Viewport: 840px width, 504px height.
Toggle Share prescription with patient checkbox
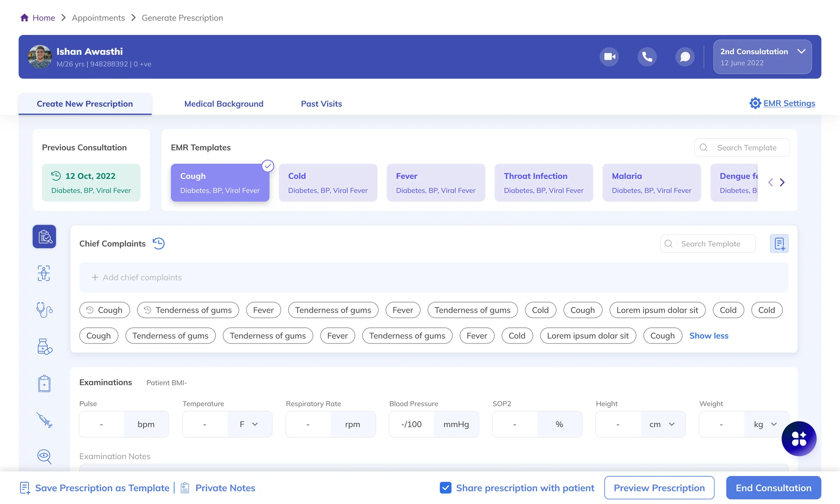click(x=446, y=488)
